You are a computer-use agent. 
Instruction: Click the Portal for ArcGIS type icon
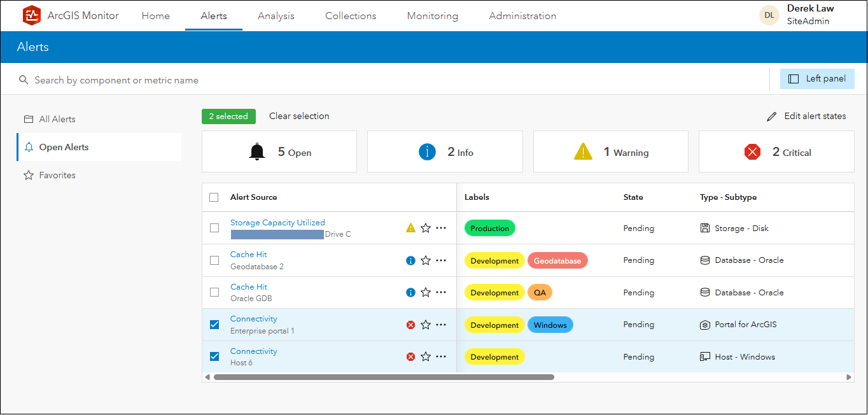click(x=704, y=325)
